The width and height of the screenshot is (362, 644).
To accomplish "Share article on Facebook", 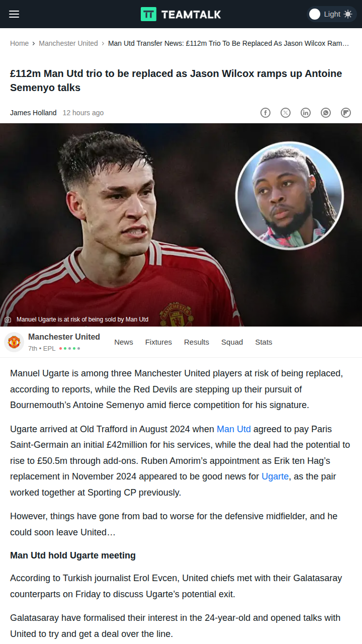I will 265,113.
